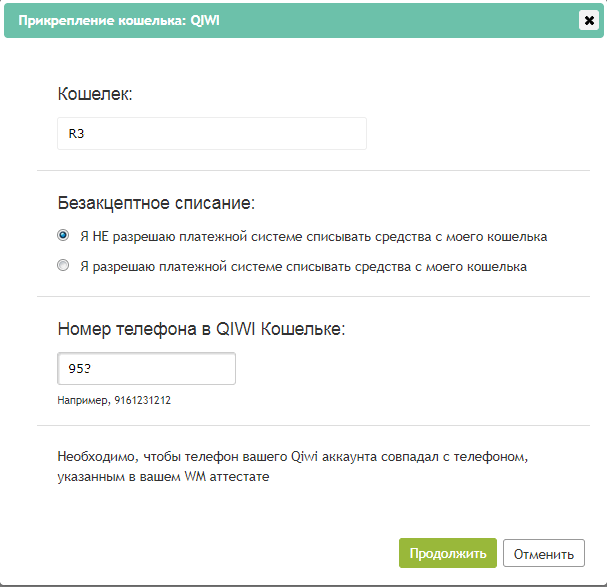Click the "Например, 9161231212" hint text
The height and width of the screenshot is (587, 607).
[114, 400]
